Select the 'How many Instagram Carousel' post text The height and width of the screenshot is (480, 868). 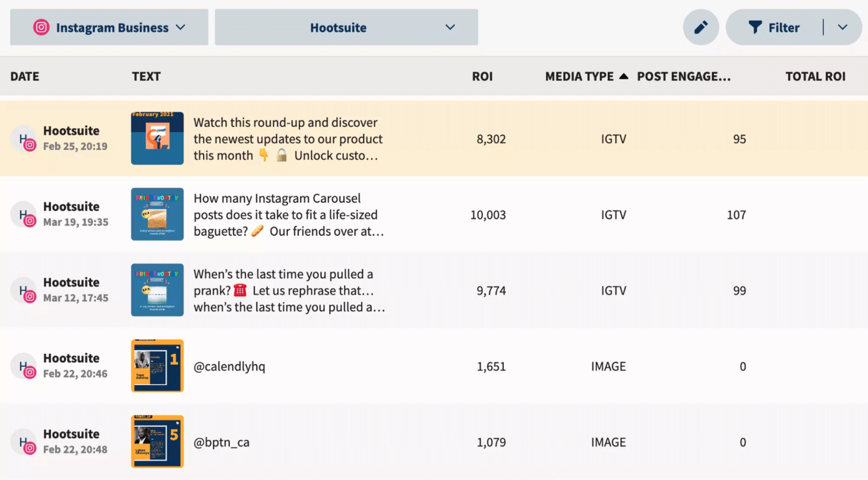[289, 215]
